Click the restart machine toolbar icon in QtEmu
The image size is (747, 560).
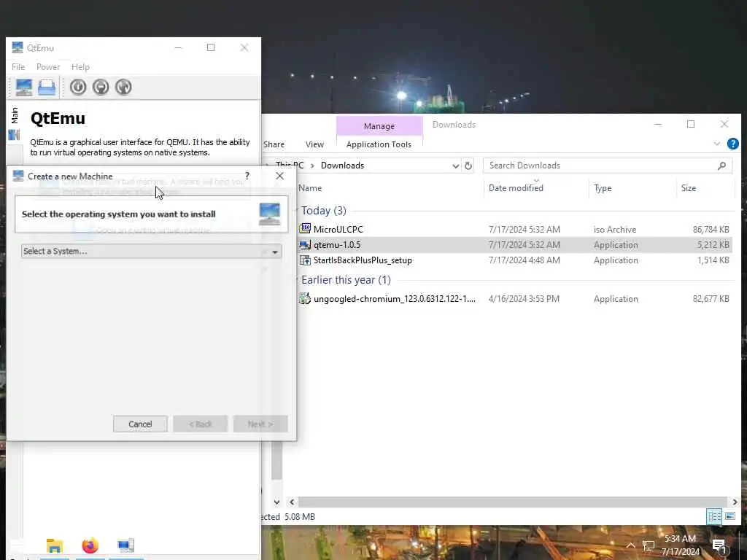[123, 87]
